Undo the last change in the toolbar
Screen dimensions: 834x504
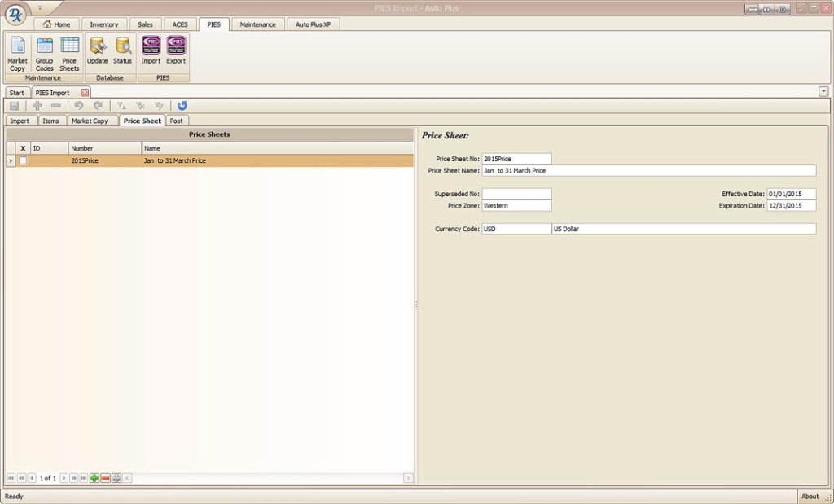[79, 106]
